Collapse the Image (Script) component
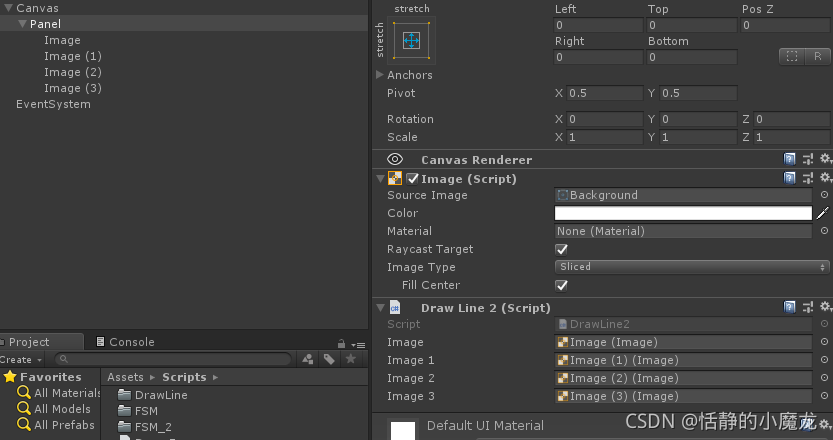Screen dimensions: 833x440 [380, 179]
